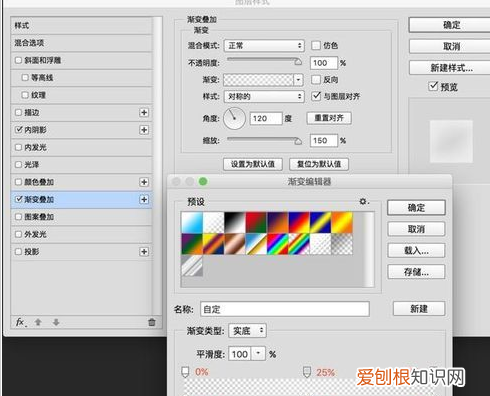
Task: Click the 0% opacity stop marker
Action: [x=185, y=372]
